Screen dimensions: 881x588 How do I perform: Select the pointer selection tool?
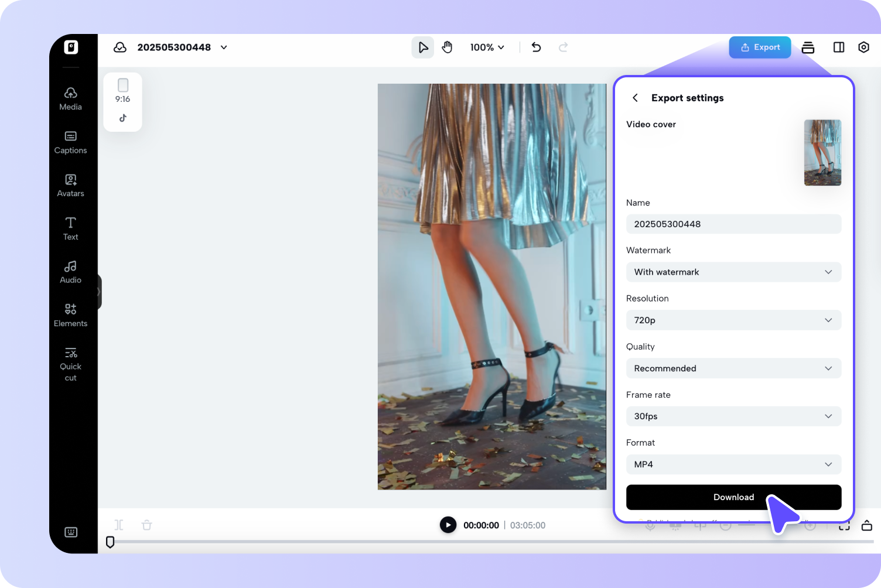point(423,47)
